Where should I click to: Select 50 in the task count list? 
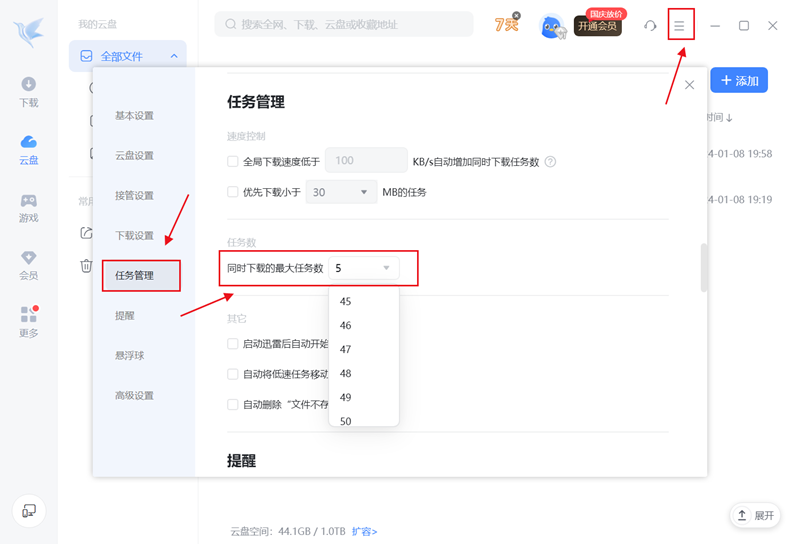[x=364, y=419]
